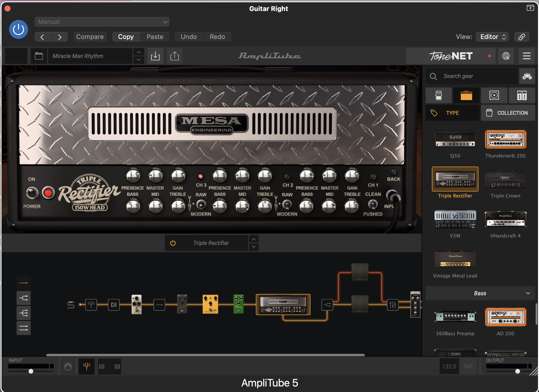
Task: Select the green Chorus pedal in chain
Action: click(x=238, y=304)
